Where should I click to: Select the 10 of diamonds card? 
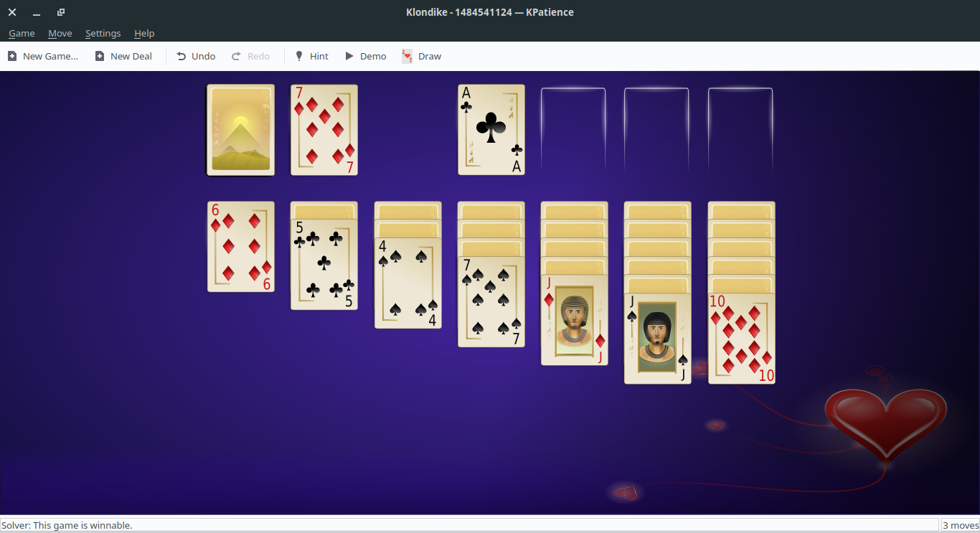(x=742, y=339)
